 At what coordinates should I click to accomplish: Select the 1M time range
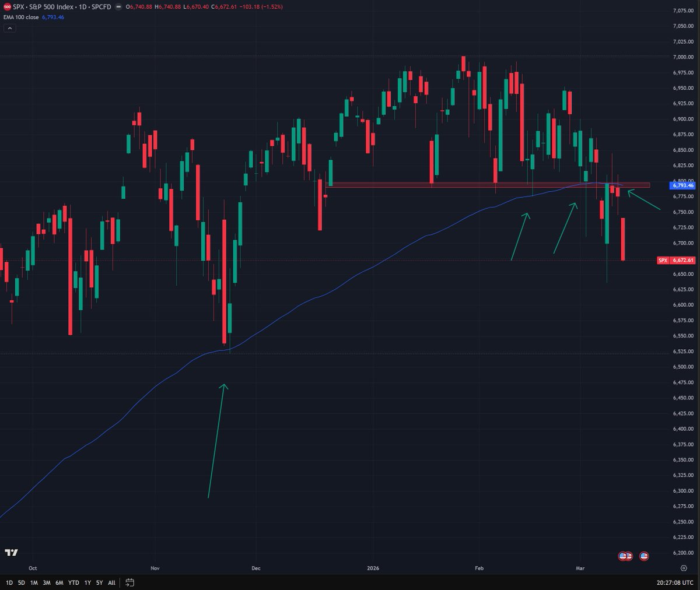[34, 582]
